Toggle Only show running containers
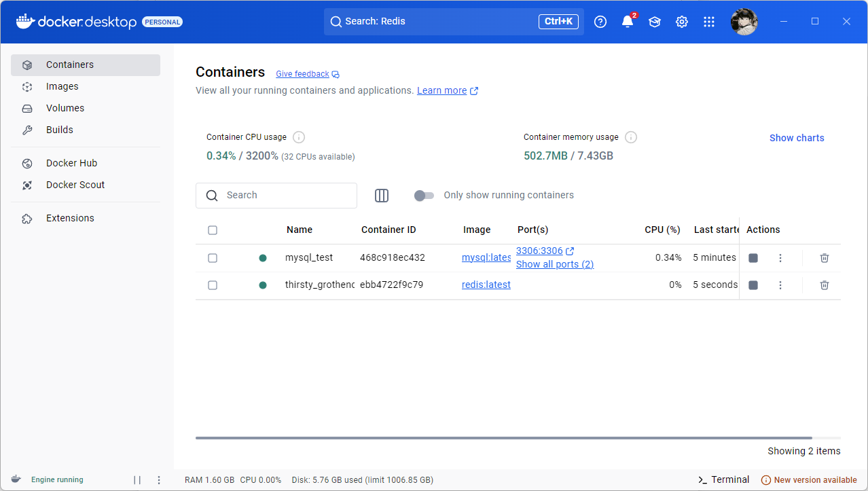The image size is (868, 491). point(424,196)
